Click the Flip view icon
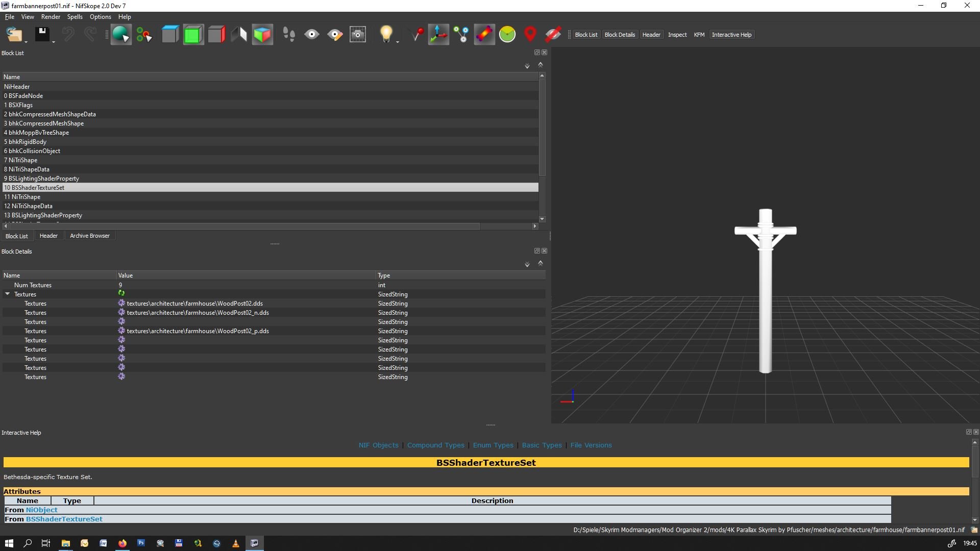The height and width of the screenshot is (551, 980). click(239, 35)
